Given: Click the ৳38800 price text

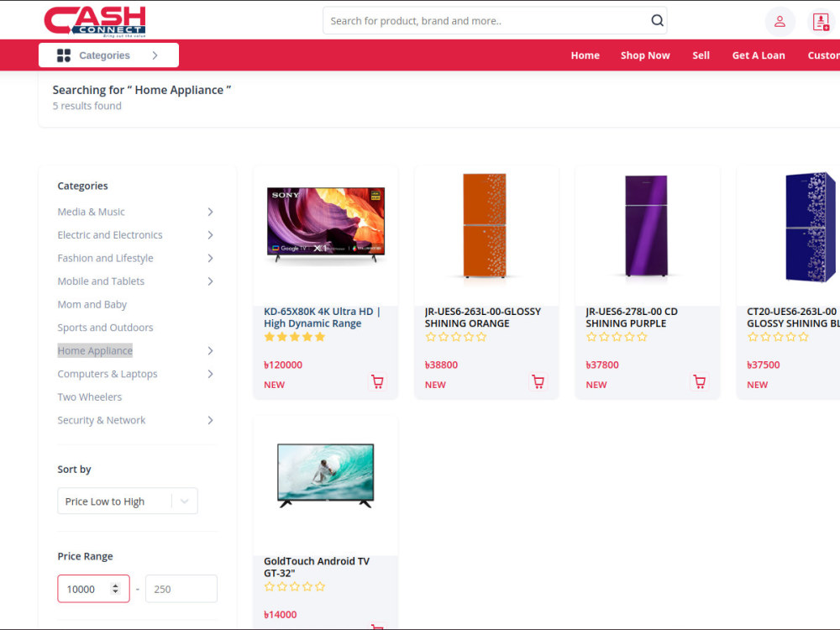Looking at the screenshot, I should pyautogui.click(x=441, y=365).
